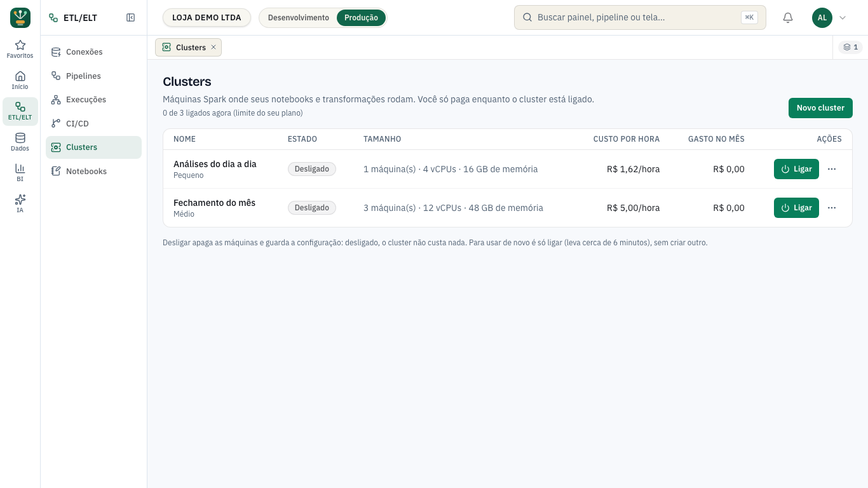Focus the search field Buscar painel

coord(640,18)
